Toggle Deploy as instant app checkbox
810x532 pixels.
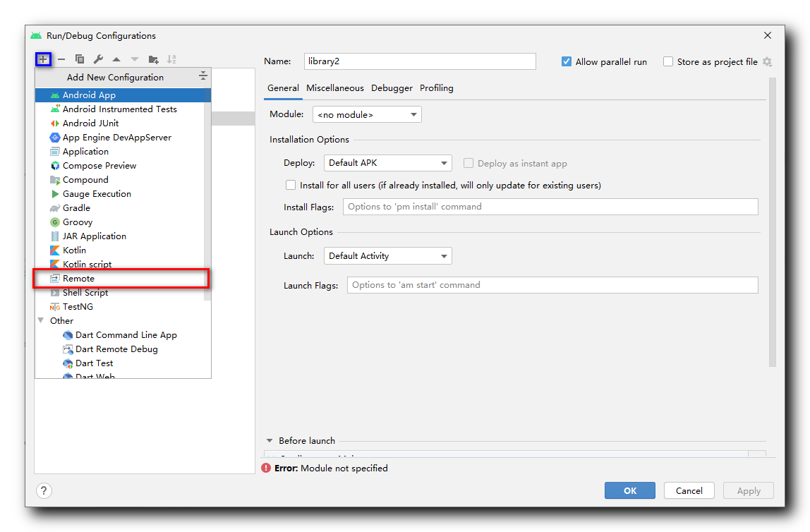(469, 163)
